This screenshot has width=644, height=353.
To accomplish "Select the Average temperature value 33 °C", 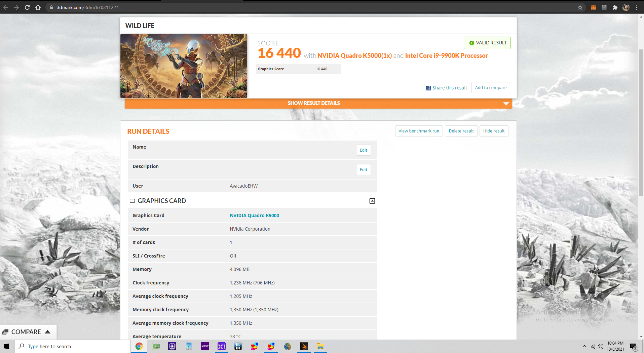I will click(235, 337).
